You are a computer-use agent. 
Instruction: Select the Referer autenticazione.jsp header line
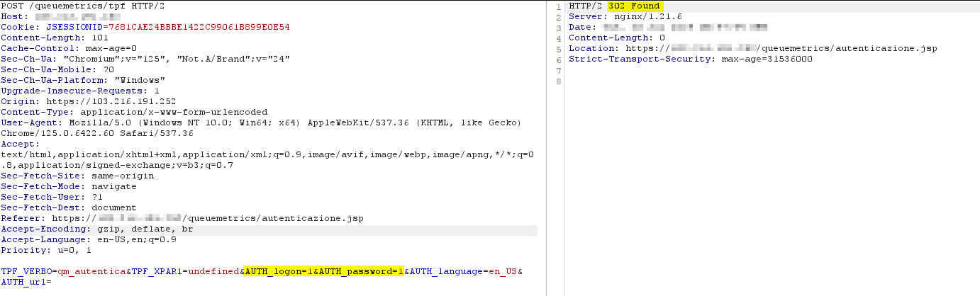click(182, 218)
